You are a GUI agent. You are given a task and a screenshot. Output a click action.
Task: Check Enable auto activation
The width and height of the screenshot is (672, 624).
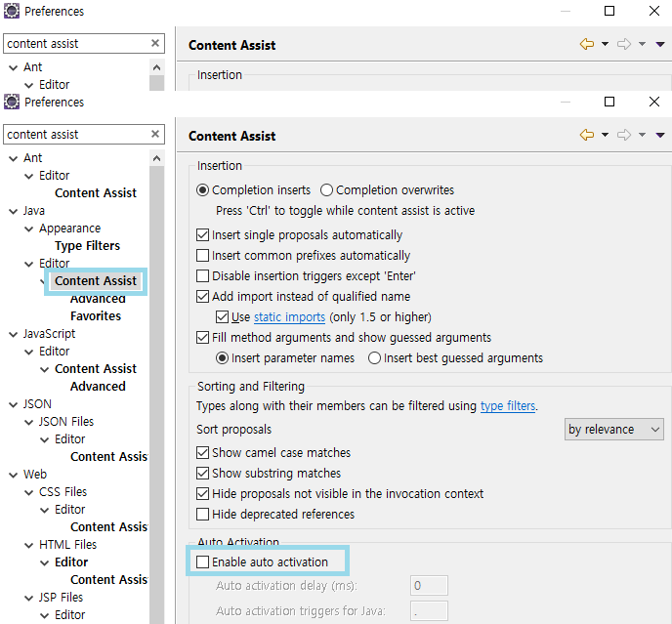coord(202,562)
